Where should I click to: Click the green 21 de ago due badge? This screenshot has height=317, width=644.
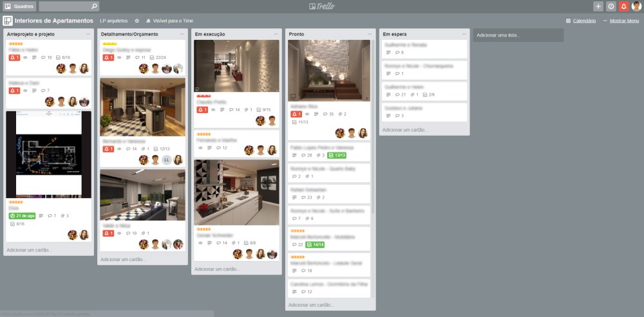pyautogui.click(x=22, y=215)
